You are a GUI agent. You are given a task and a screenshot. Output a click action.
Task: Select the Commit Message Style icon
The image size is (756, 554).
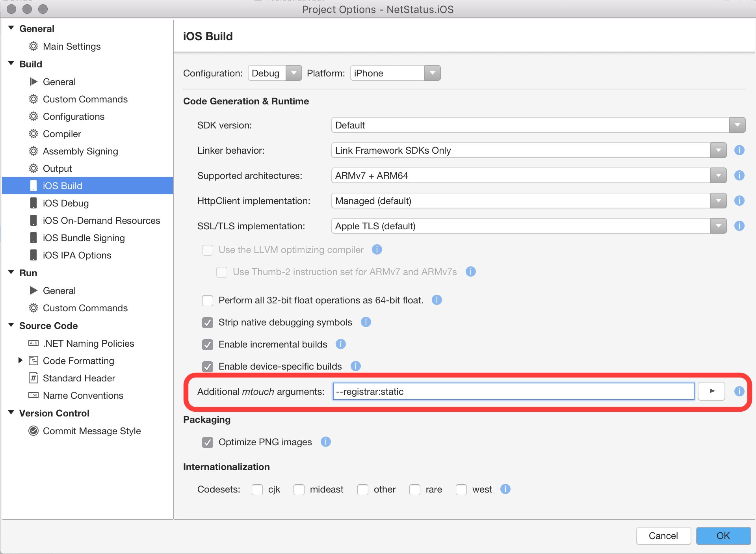[x=33, y=431]
